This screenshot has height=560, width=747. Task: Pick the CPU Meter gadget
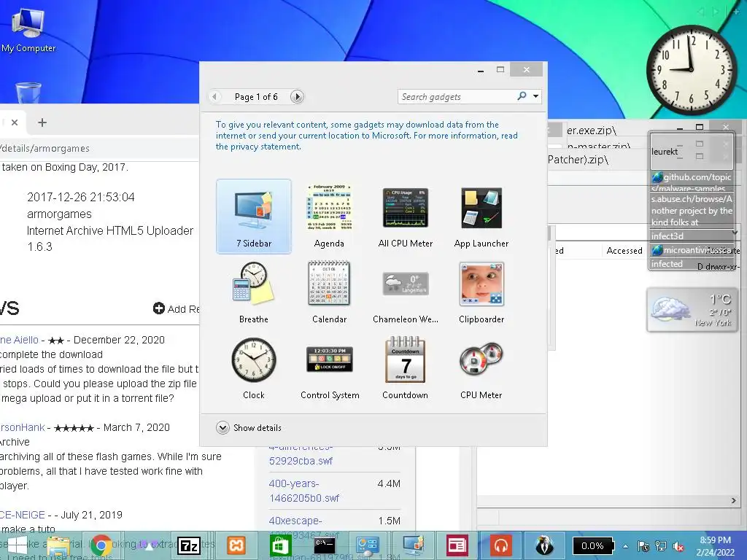[481, 368]
